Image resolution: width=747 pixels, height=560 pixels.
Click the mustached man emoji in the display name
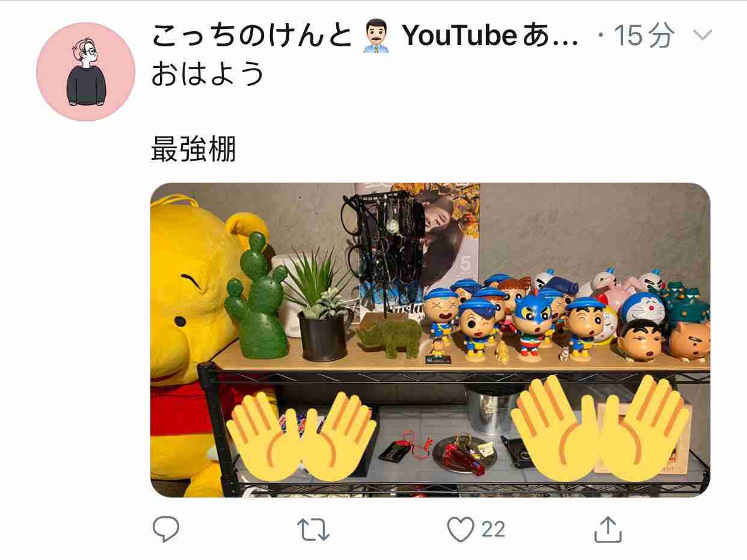(x=378, y=37)
